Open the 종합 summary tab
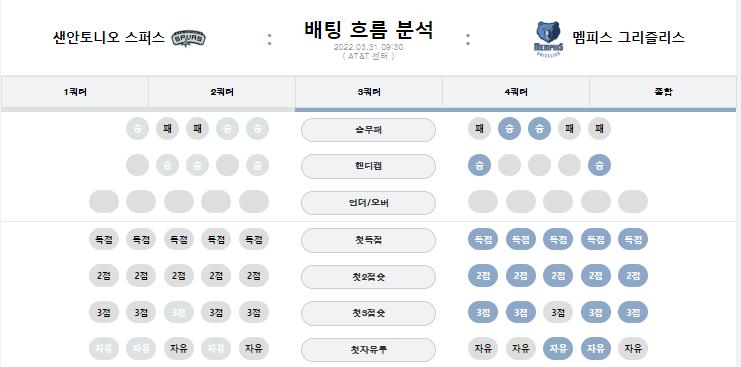741x367 pixels. [663, 92]
